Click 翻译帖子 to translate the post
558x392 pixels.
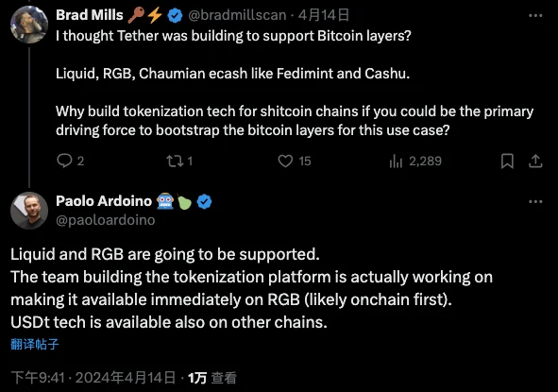coord(35,344)
